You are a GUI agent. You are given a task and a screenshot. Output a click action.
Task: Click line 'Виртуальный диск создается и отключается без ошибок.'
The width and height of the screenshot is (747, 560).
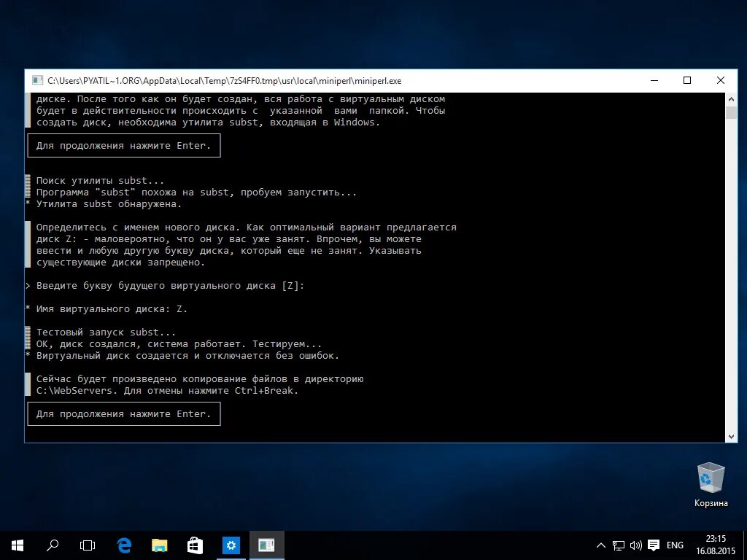[187, 356]
